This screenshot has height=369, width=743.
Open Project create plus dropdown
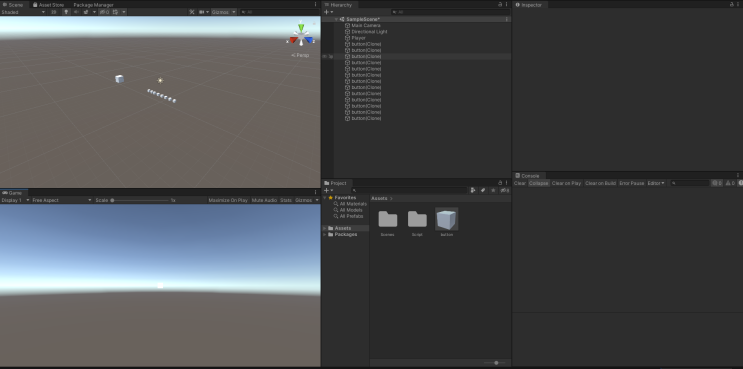[328, 190]
